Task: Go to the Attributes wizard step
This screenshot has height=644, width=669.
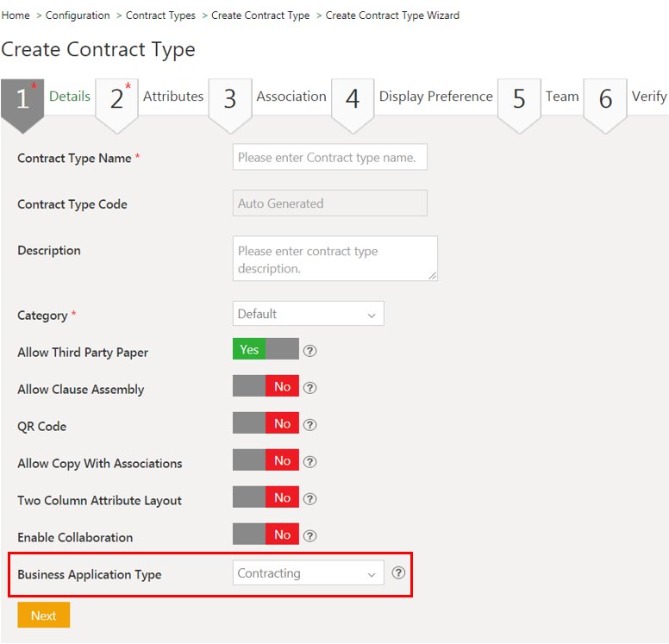Action: coord(172,97)
